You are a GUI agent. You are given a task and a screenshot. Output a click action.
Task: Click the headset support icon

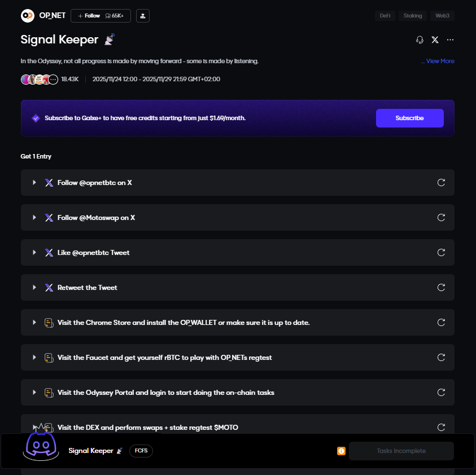point(420,40)
